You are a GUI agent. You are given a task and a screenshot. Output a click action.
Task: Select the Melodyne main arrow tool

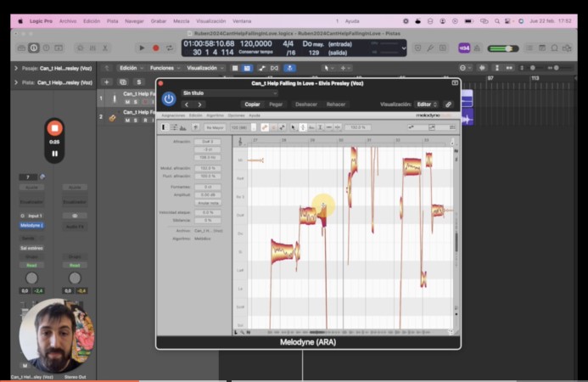coord(294,127)
